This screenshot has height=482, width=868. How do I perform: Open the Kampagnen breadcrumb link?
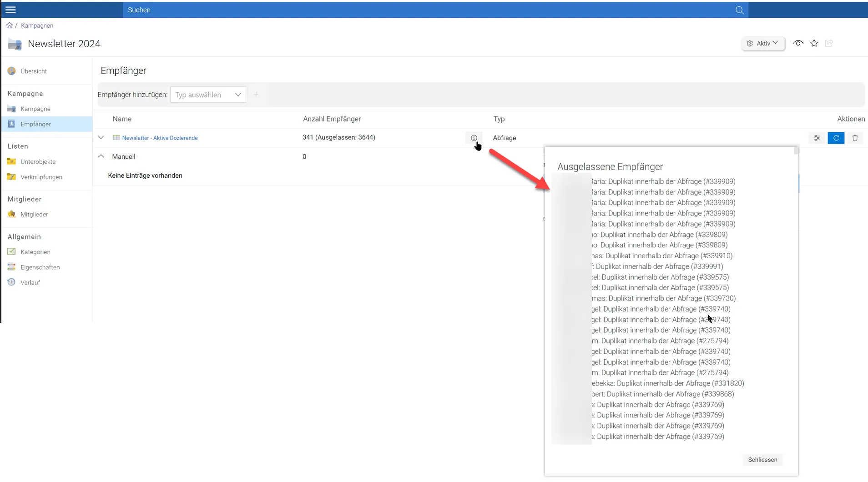pos(37,25)
